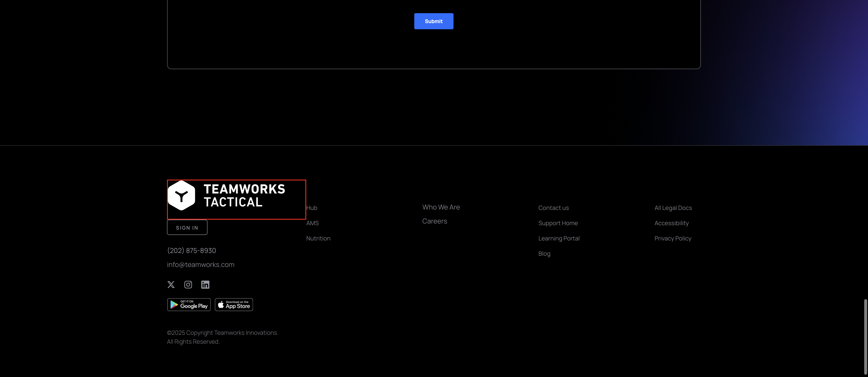Click the Teamworks Tactical footer logo
The width and height of the screenshot is (868, 377).
227,196
